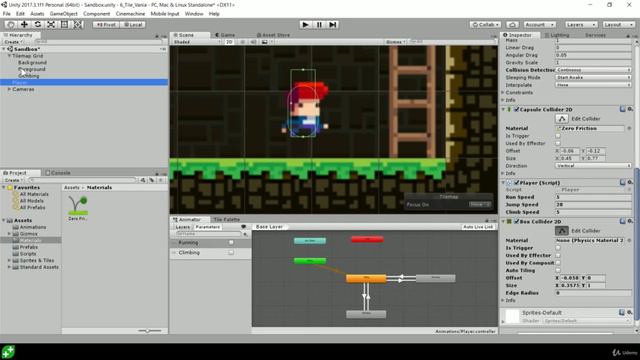Viewport: 640px width, 360px height.
Task: Toggle scene lighting icon
Action: pyautogui.click(x=242, y=42)
